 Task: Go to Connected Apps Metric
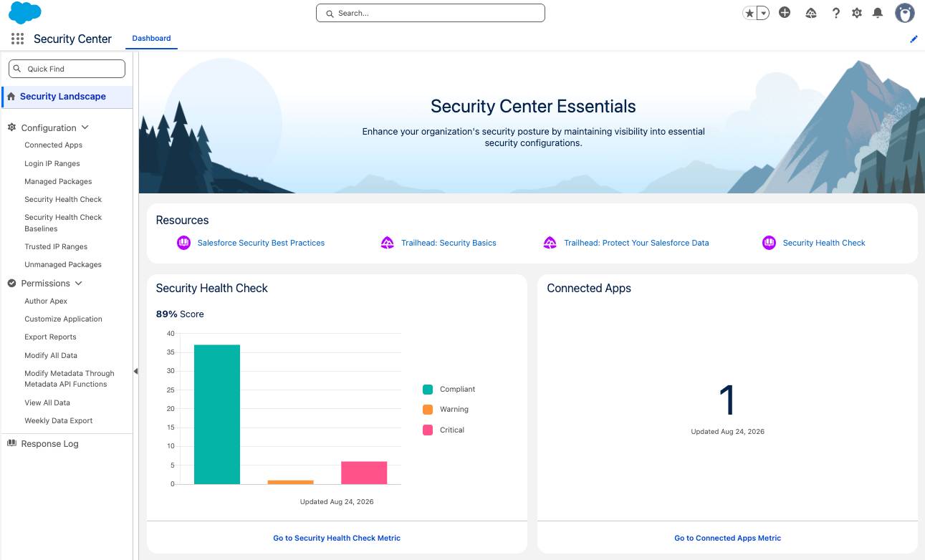click(727, 538)
